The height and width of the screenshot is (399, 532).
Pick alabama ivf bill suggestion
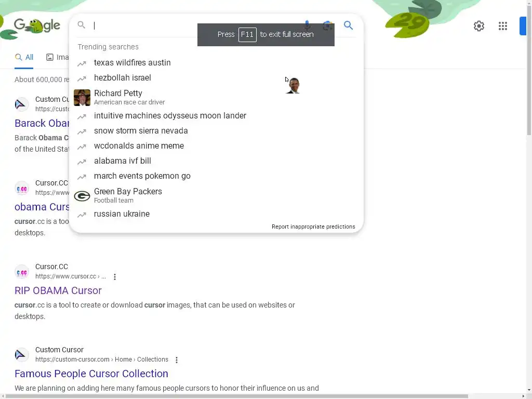coord(217,161)
